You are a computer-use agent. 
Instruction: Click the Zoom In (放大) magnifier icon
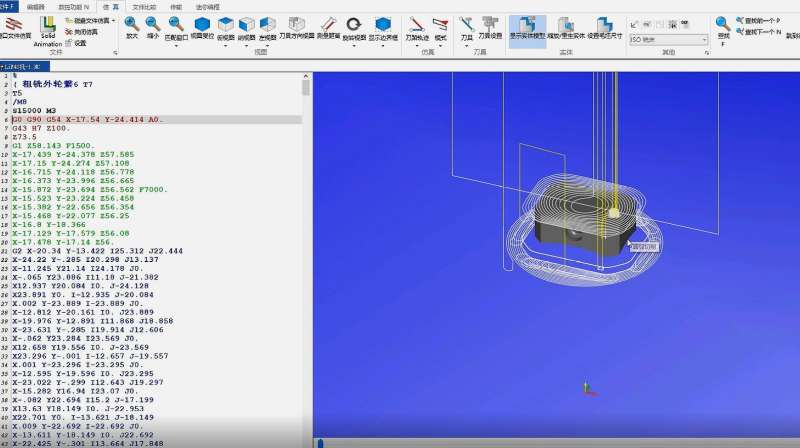pyautogui.click(x=132, y=24)
